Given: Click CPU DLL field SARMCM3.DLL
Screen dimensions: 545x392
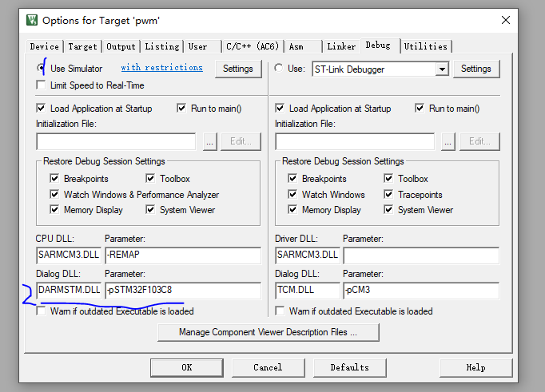Looking at the screenshot, I should coord(69,255).
